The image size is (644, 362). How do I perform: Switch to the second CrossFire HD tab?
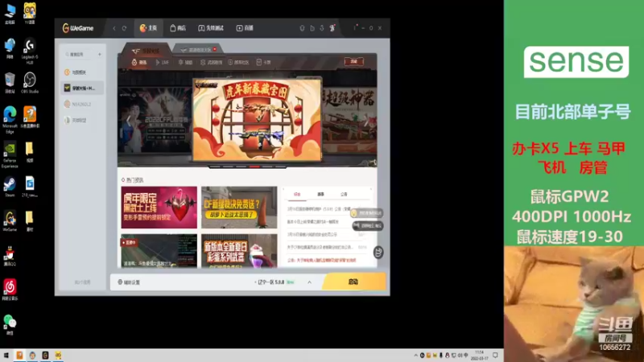coord(196,50)
